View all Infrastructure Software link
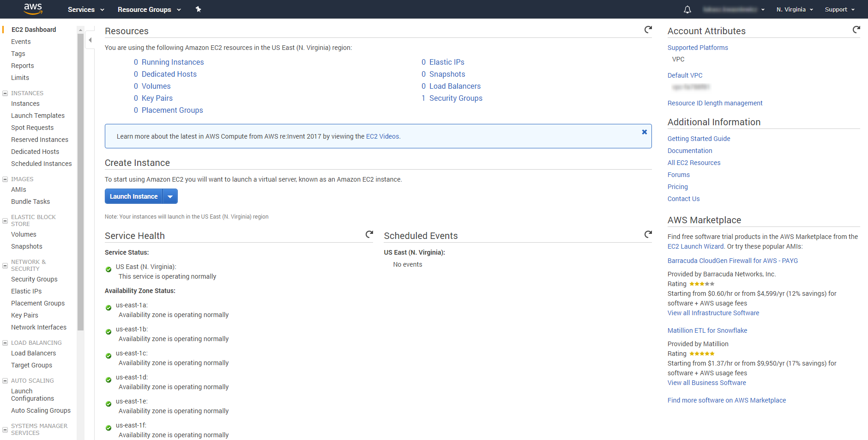Image resolution: width=868 pixels, height=440 pixels. point(713,313)
